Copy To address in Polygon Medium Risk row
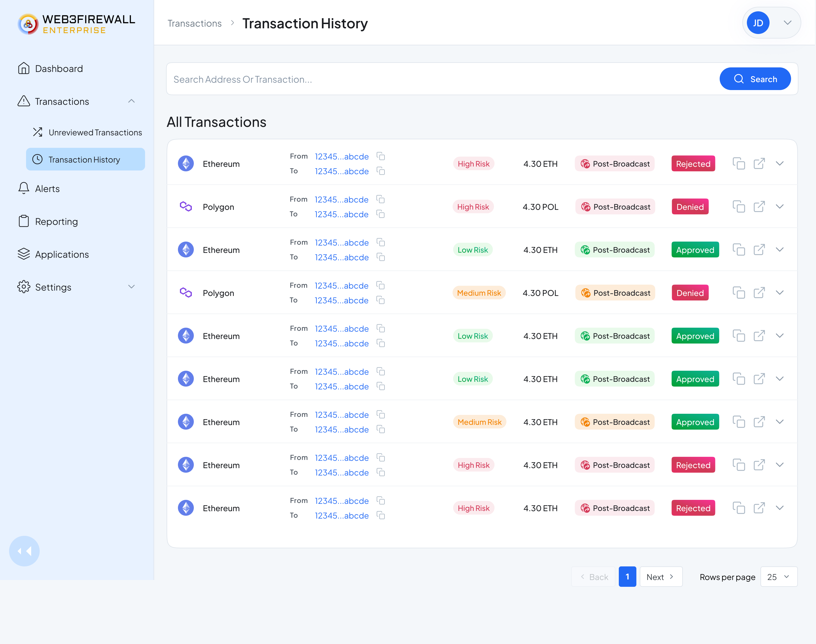 click(380, 300)
